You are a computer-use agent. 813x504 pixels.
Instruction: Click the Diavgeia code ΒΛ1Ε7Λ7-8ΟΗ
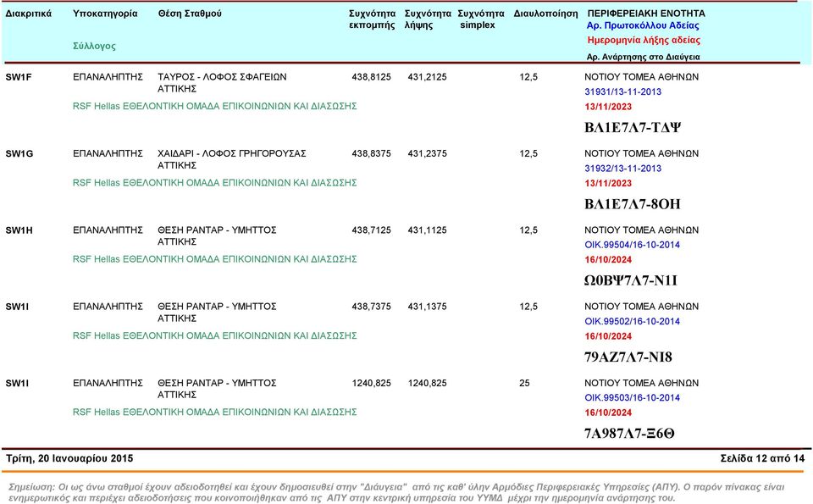click(x=632, y=204)
